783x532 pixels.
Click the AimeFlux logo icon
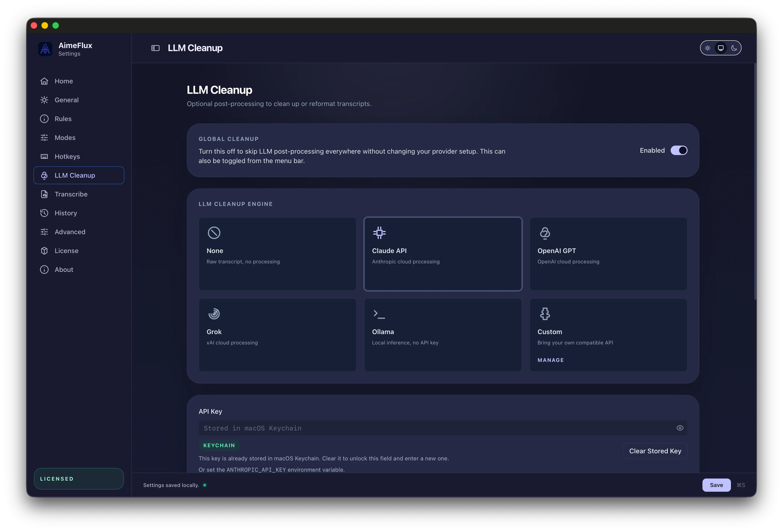[45, 49]
